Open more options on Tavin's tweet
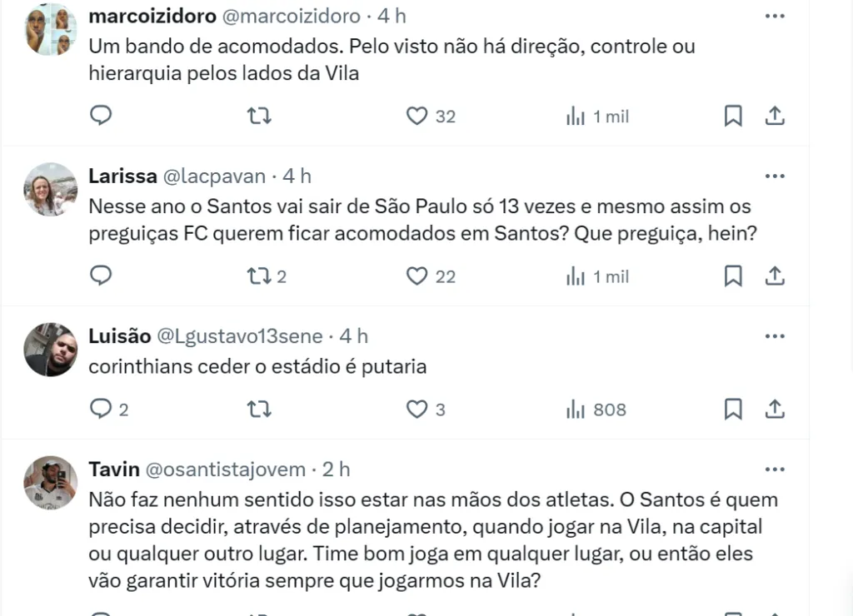Viewport: 853px width, 616px height. click(x=775, y=469)
